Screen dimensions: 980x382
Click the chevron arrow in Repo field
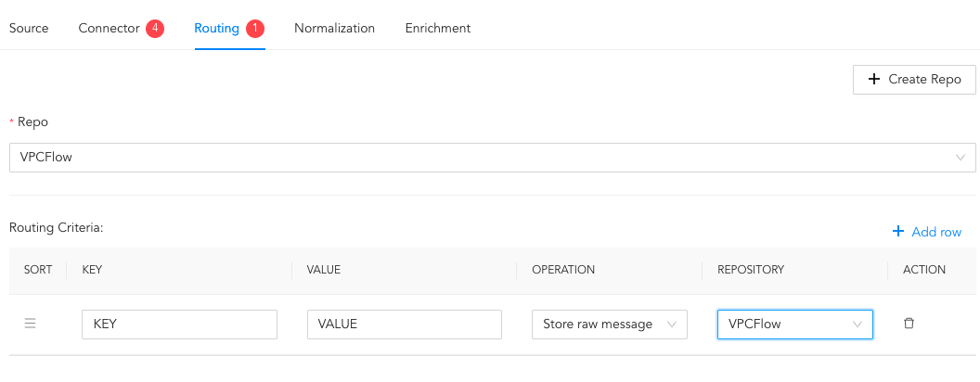961,158
